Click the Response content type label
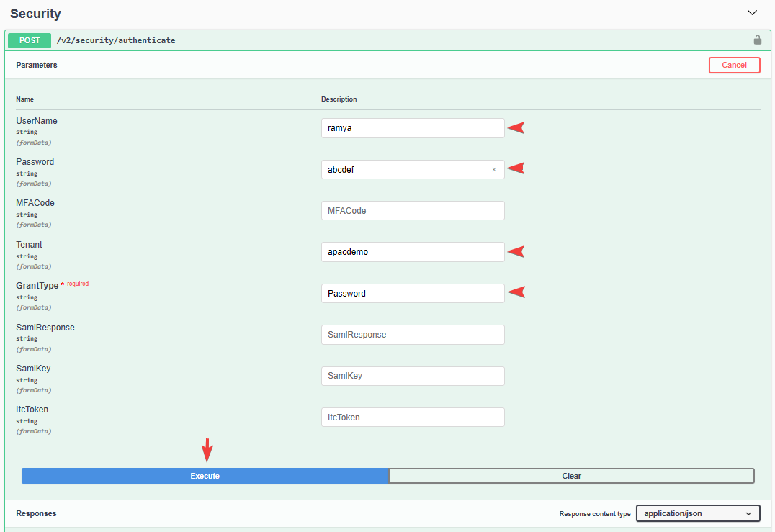 tap(595, 514)
